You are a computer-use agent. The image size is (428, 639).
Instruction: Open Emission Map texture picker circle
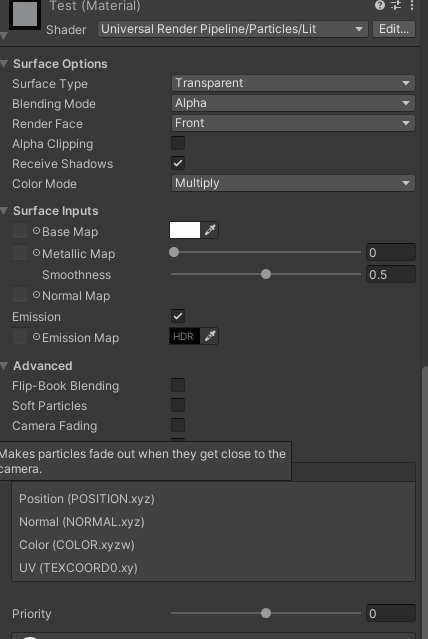(x=36, y=337)
